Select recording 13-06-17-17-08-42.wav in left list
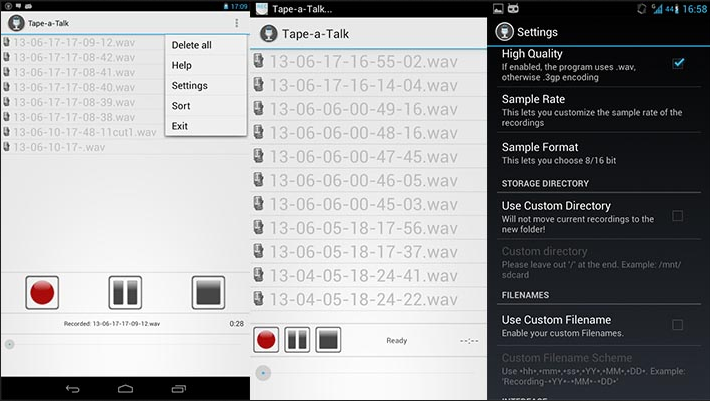Viewport: 710px width, 401px height. pyautogui.click(x=74, y=57)
